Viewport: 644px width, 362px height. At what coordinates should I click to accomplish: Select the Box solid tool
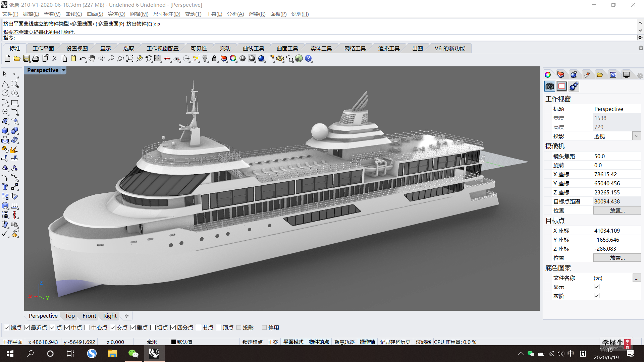click(5, 131)
